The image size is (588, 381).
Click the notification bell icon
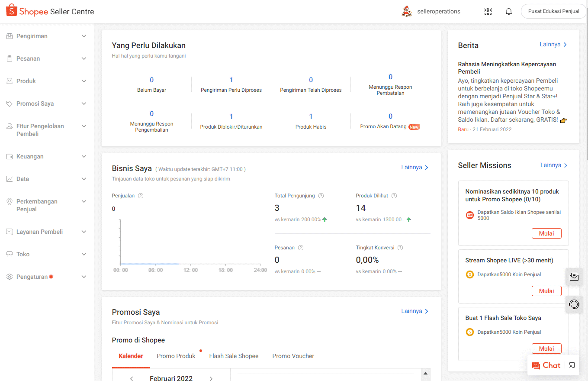(509, 12)
